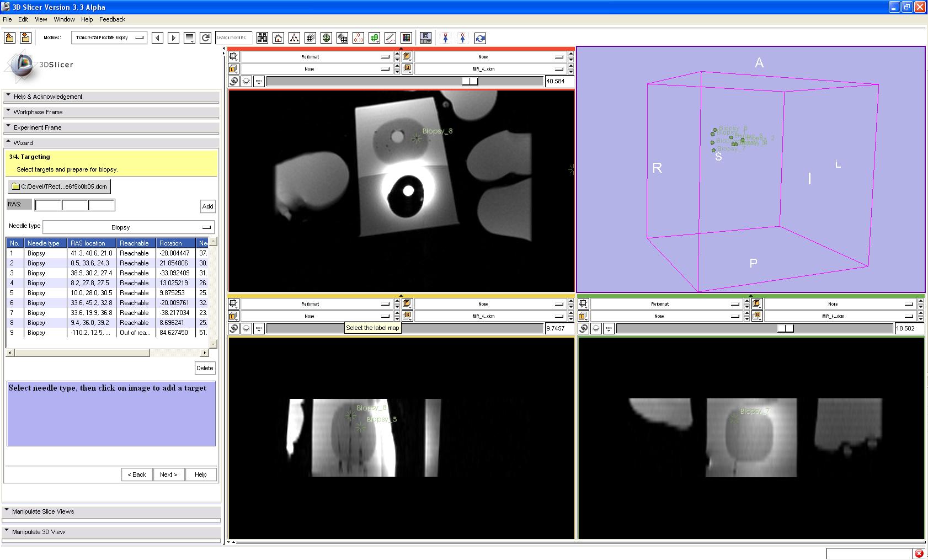This screenshot has width=928, height=560.
Task: Click the Next > wizard button
Action: click(x=168, y=474)
